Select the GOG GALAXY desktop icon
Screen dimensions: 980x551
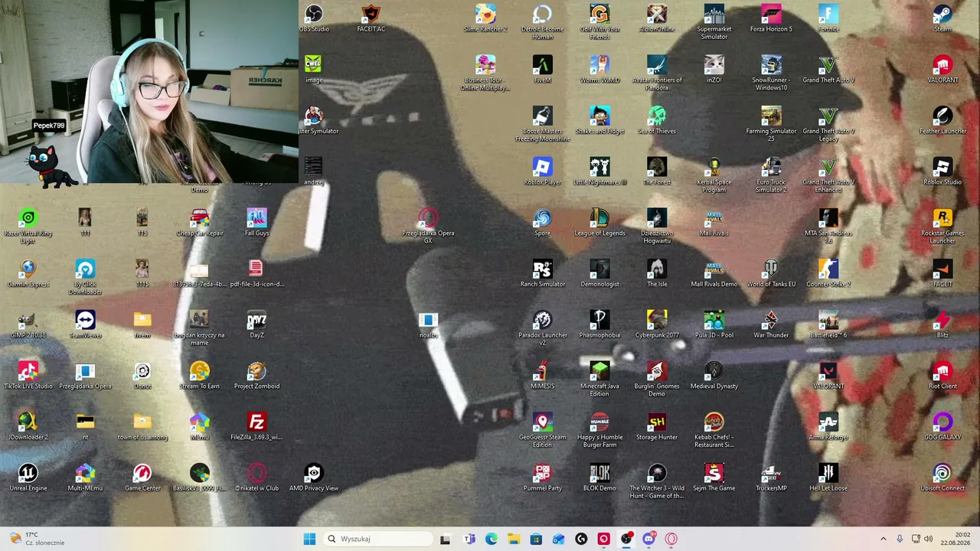coord(942,427)
